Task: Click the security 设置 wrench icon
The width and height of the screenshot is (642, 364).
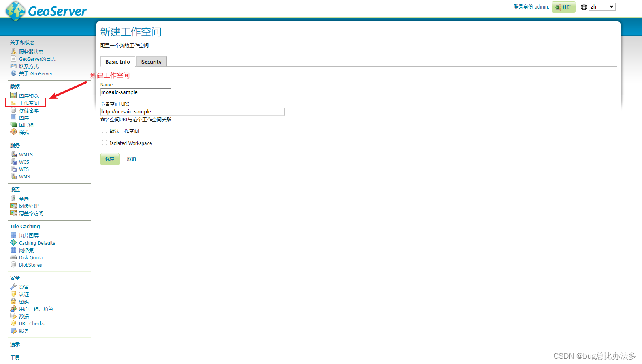Action: pyautogui.click(x=13, y=287)
